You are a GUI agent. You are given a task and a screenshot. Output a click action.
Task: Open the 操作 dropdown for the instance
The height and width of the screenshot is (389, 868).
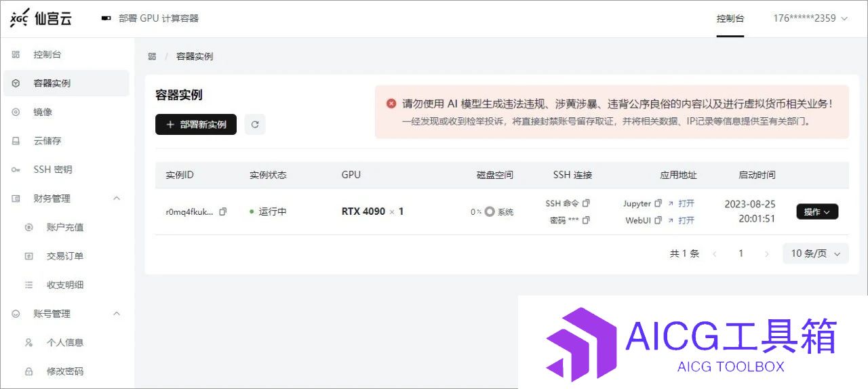click(x=817, y=212)
